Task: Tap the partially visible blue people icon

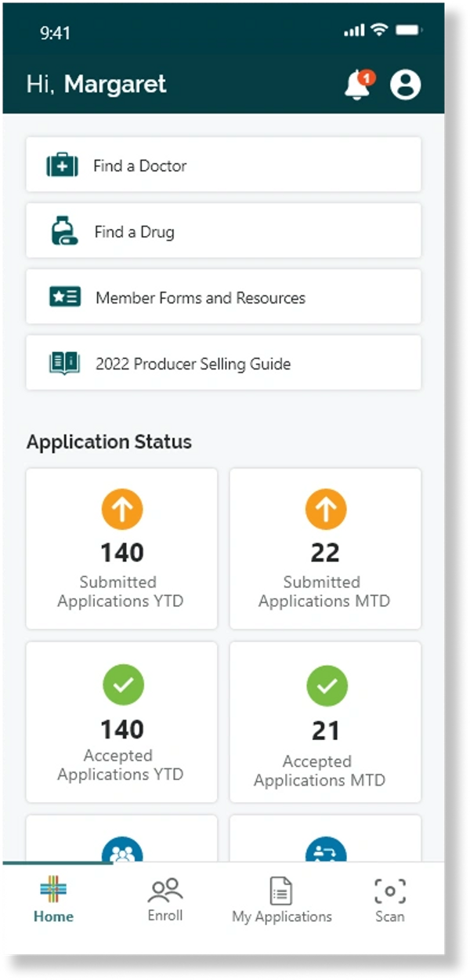Action: click(122, 851)
